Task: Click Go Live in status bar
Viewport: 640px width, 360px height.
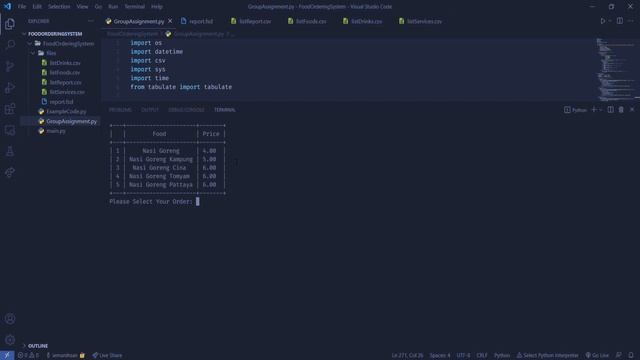Action: 597,356
